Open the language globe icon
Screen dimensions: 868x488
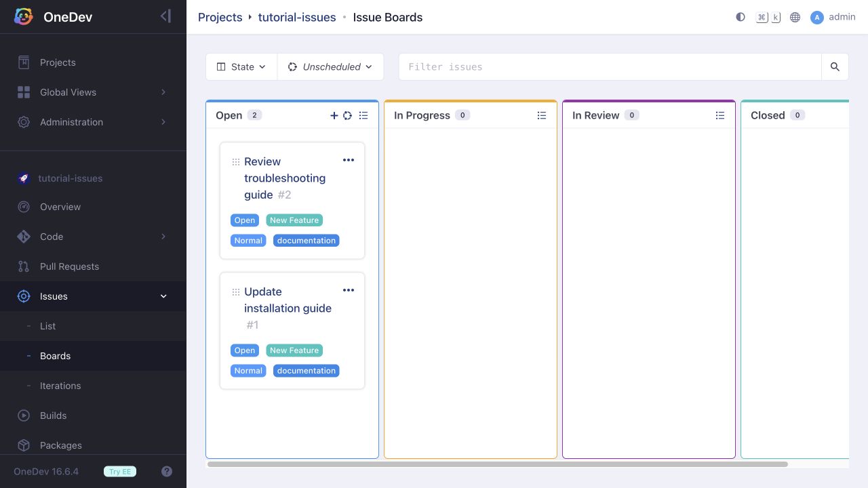795,17
